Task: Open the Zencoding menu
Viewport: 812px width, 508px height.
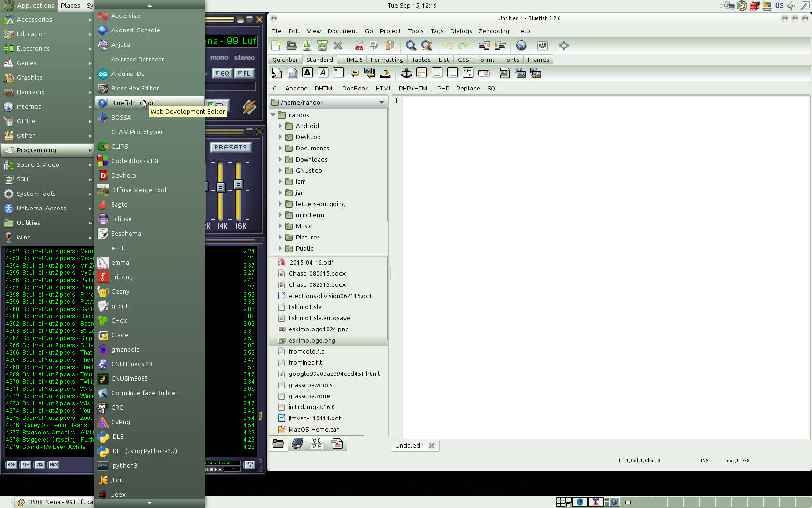Action: coord(494,31)
